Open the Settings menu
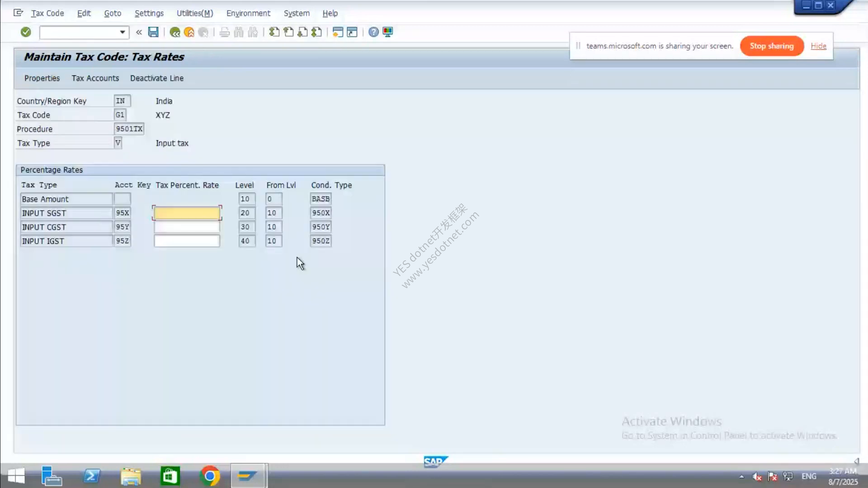Image resolution: width=868 pixels, height=488 pixels. click(149, 14)
